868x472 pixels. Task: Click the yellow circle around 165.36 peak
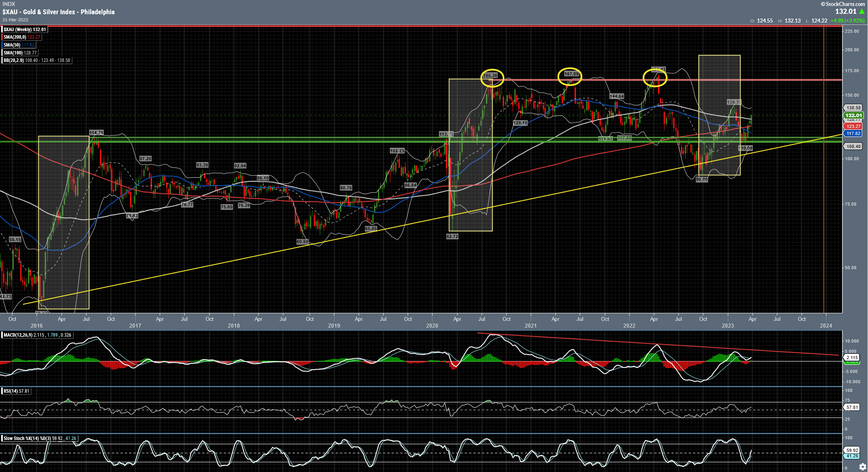[492, 78]
